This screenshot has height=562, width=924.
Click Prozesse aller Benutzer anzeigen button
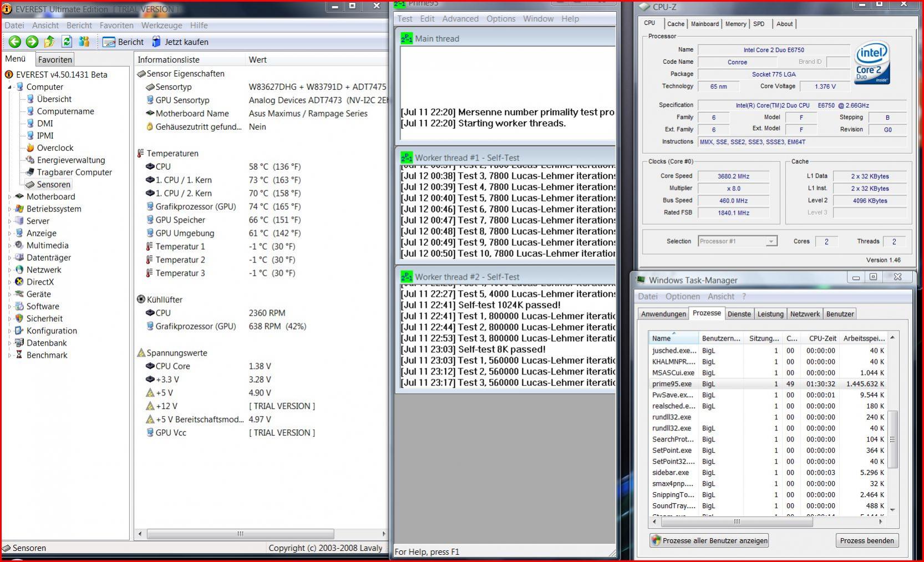(x=709, y=540)
